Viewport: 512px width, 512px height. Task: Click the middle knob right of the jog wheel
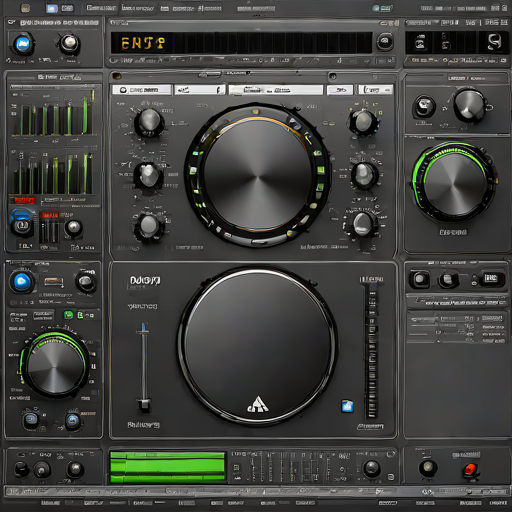click(364, 175)
